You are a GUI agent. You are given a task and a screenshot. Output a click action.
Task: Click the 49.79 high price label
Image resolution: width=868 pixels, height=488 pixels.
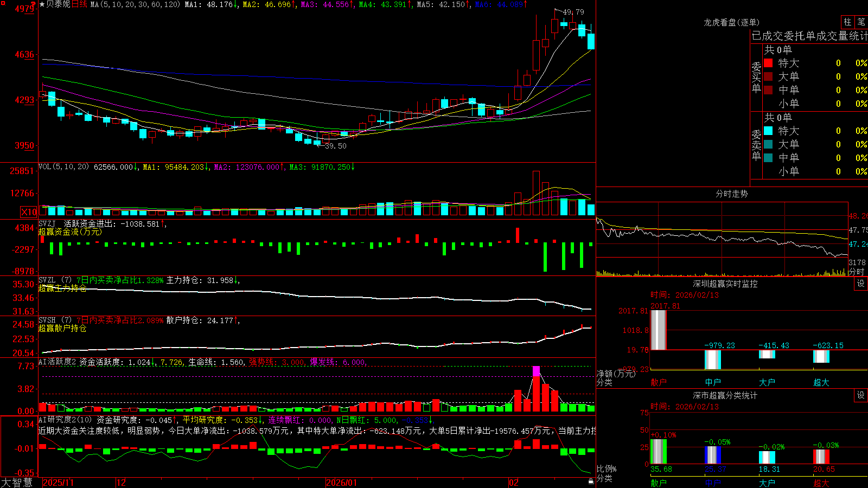573,12
